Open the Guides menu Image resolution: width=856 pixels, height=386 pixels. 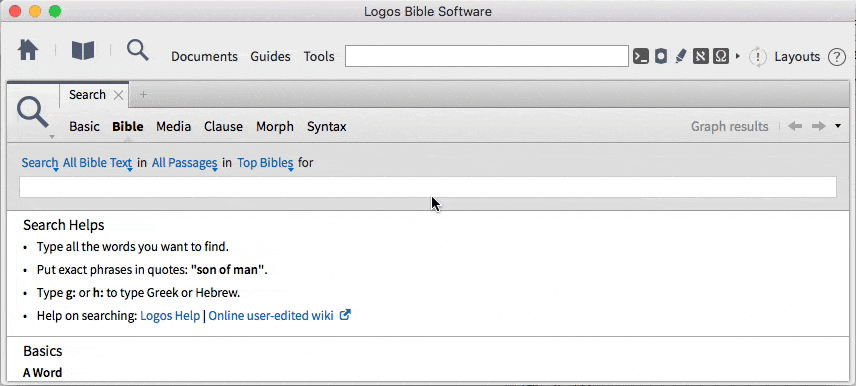click(x=270, y=57)
